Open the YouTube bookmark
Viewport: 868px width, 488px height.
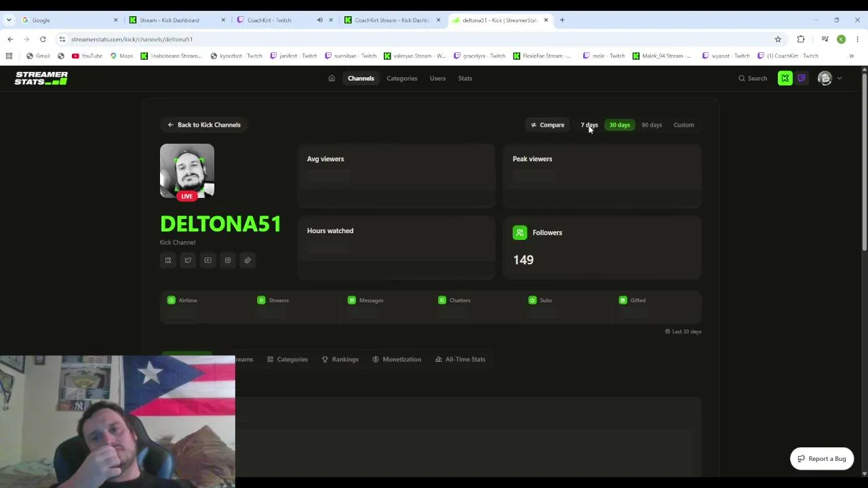coord(87,56)
